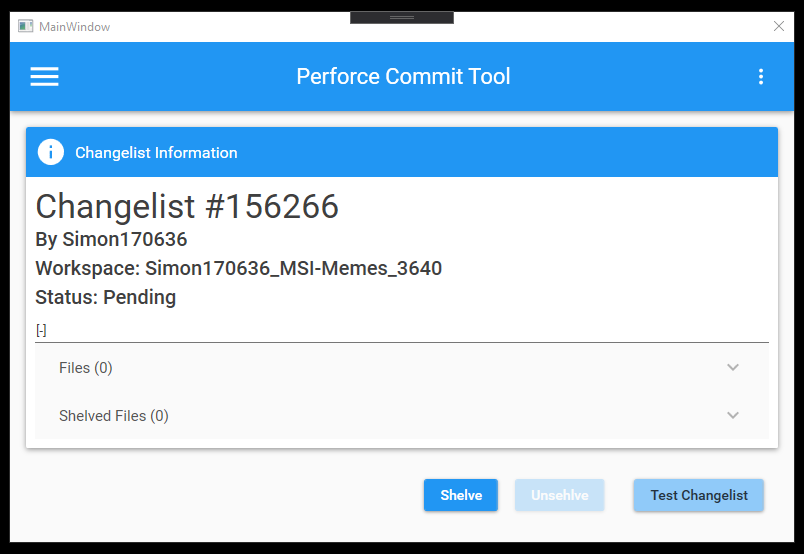Focus the changelist description field showing [-]
Image resolution: width=804 pixels, height=554 pixels.
402,331
